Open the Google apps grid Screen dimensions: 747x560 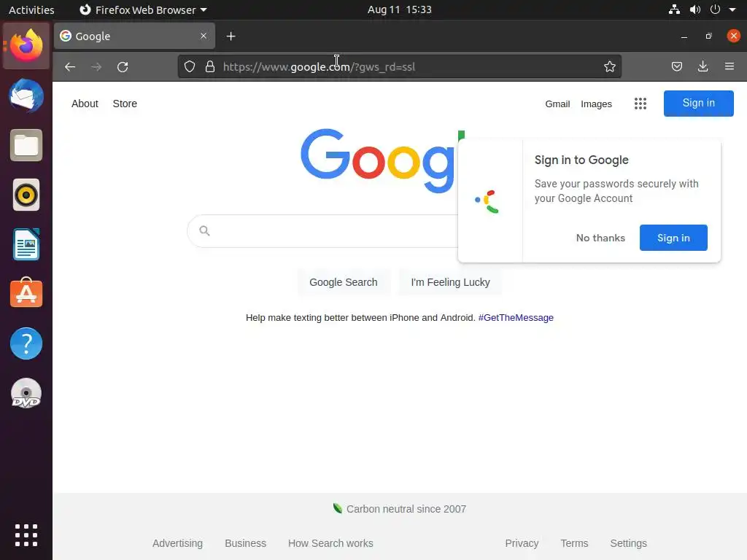[640, 104]
